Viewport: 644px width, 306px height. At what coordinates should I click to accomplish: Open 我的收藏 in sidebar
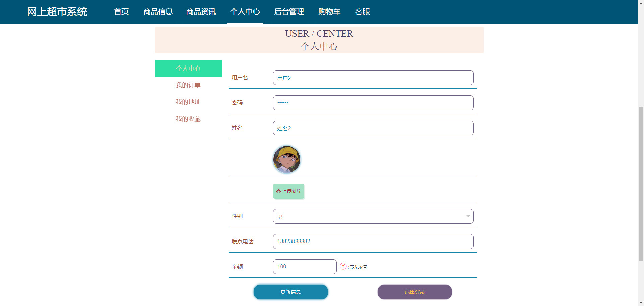[x=189, y=119]
